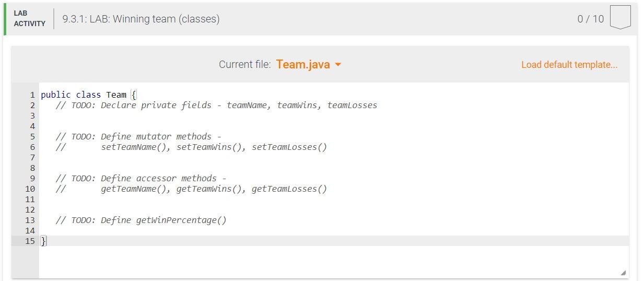This screenshot has height=281, width=644.
Task: Click the title '9.3.1: LAB: Winning team (classes)'
Action: [141, 19]
